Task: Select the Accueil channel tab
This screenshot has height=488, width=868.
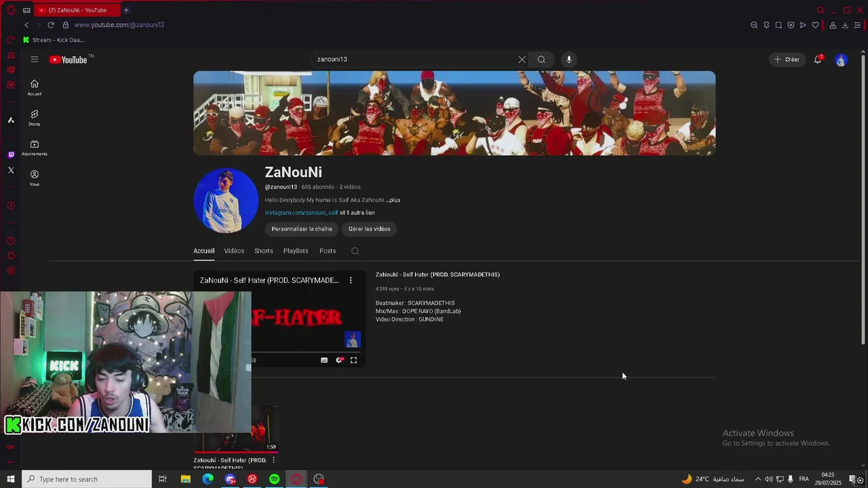Action: tap(203, 251)
